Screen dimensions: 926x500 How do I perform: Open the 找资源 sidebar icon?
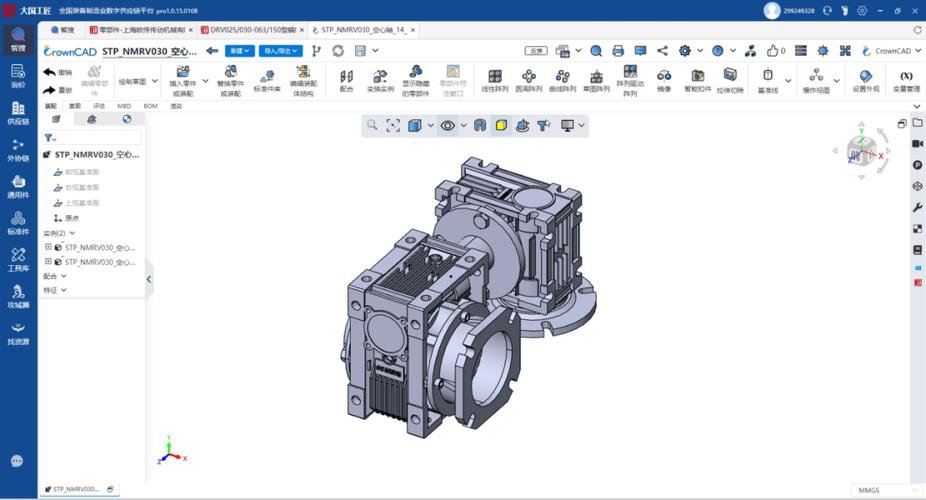(18, 333)
